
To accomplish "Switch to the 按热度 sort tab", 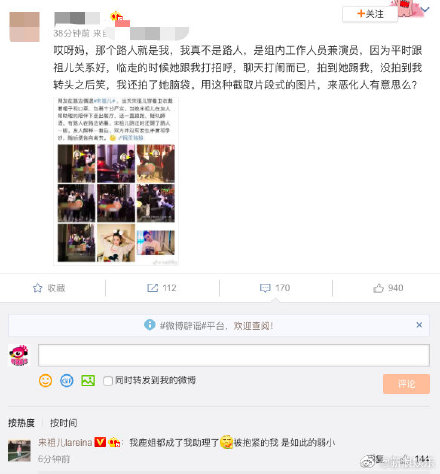I will pyautogui.click(x=21, y=423).
